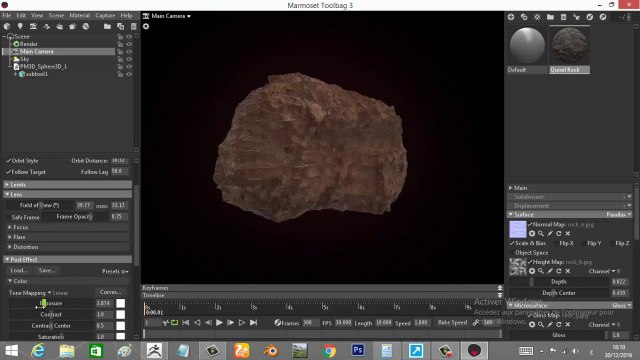This screenshot has width=640, height=360.
Task: Create a new material in material panel
Action: coord(511,17)
